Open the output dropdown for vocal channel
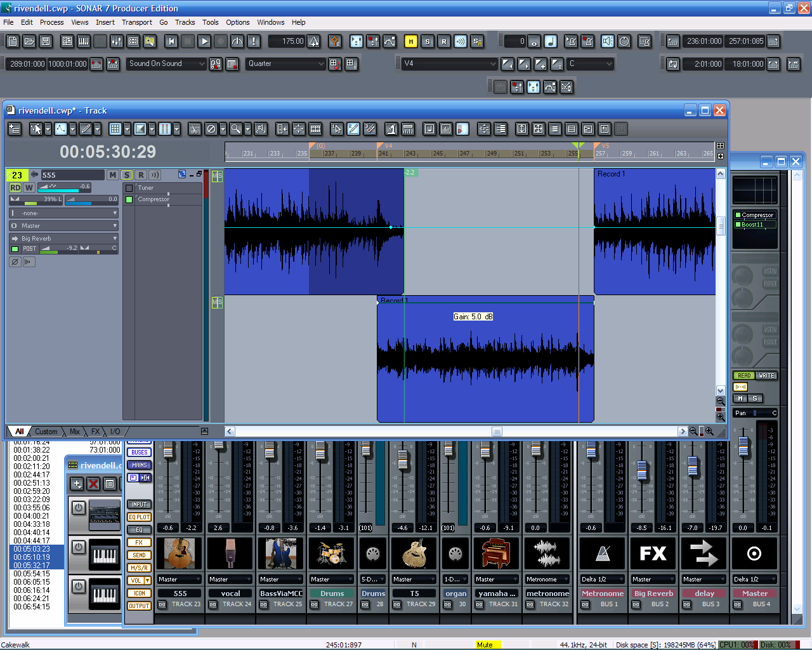 click(230, 580)
